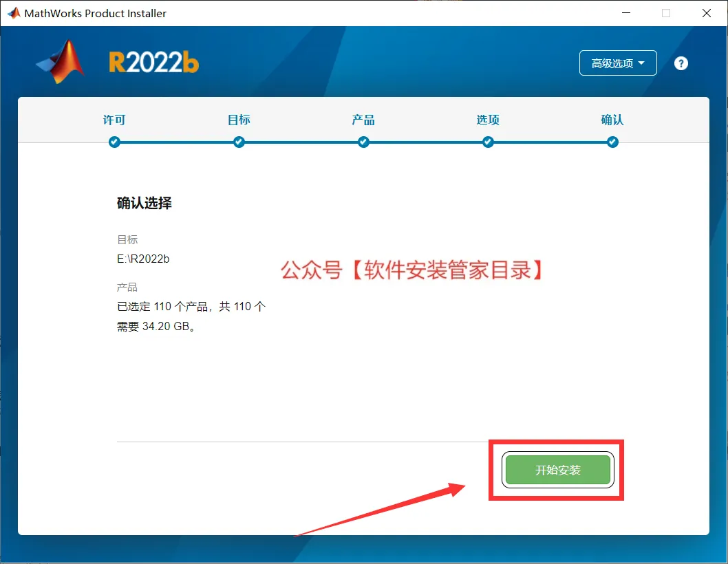The width and height of the screenshot is (728, 564).
Task: Click the MathWorks title bar app icon
Action: tap(14, 13)
